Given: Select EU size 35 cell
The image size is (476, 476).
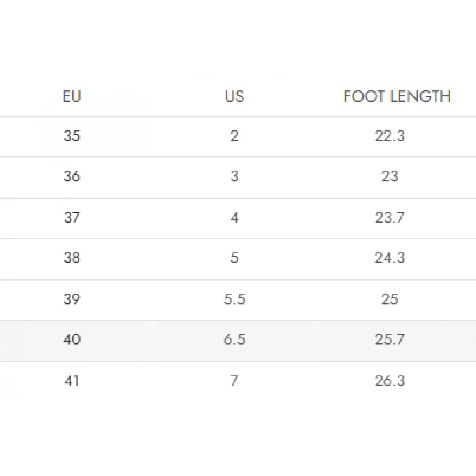Looking at the screenshot, I should click(72, 136).
